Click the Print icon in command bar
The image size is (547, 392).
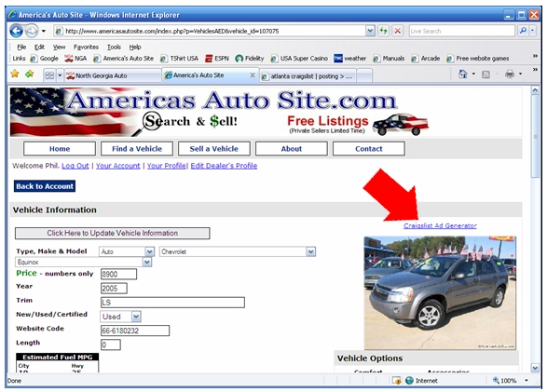click(x=510, y=74)
